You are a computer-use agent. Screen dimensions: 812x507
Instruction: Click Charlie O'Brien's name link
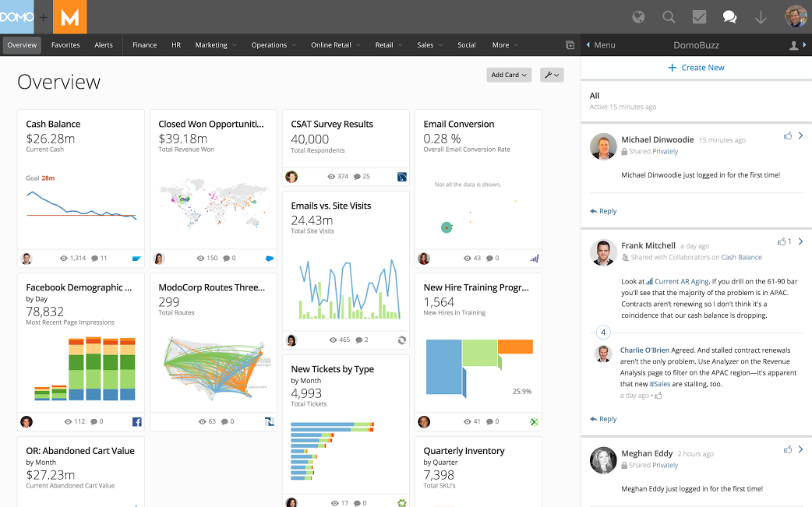tap(644, 350)
